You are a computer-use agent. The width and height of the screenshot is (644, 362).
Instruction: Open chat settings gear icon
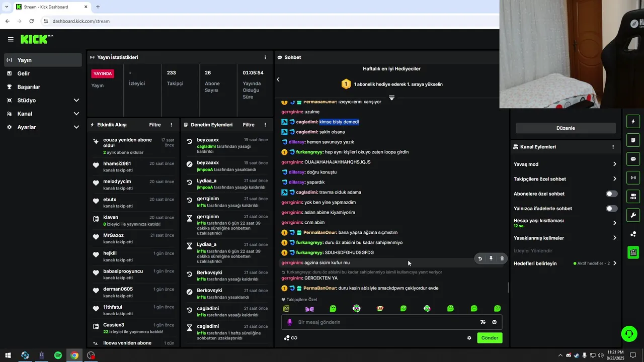[x=469, y=338]
